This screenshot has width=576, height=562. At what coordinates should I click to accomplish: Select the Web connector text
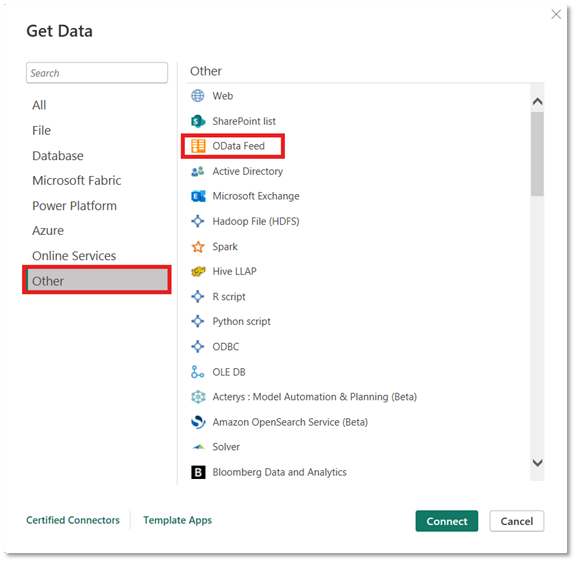coord(223,96)
